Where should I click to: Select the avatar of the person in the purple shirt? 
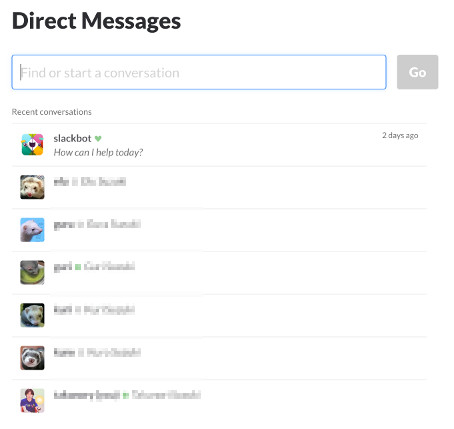32,401
